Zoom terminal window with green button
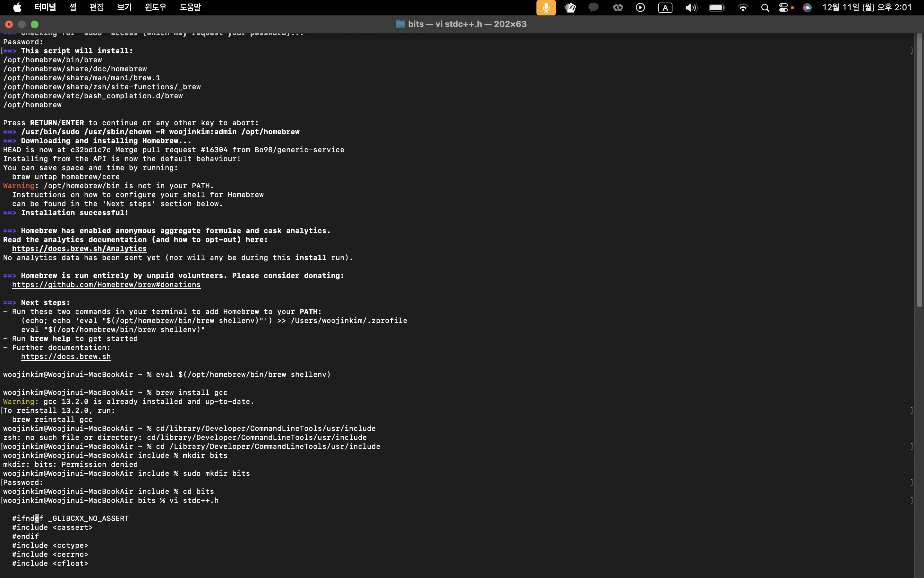 click(x=34, y=24)
